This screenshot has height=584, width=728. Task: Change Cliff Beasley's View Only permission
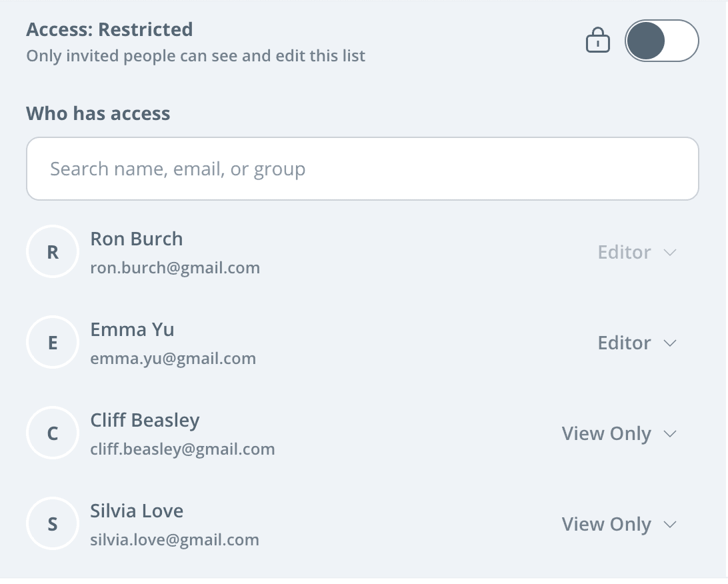[x=606, y=433]
